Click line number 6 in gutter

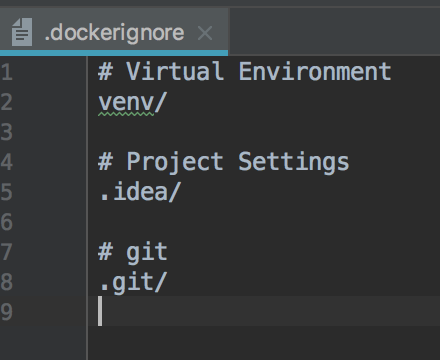[6, 222]
